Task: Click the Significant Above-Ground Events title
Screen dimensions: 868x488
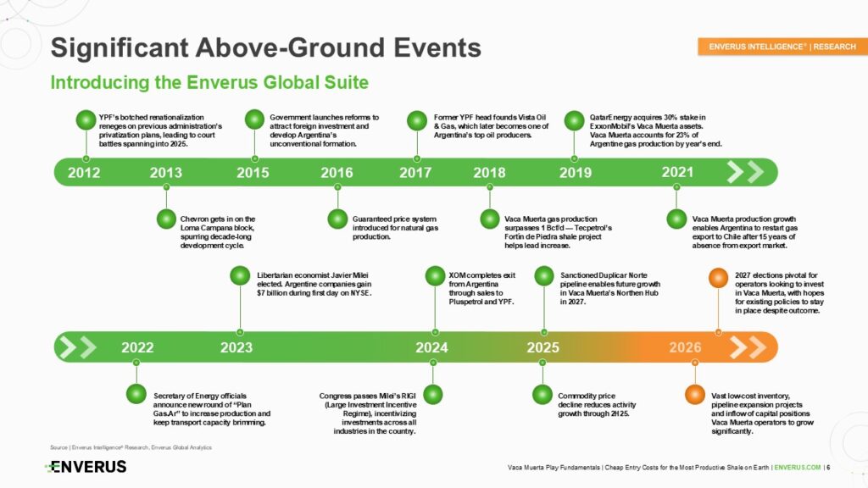Action: click(265, 47)
